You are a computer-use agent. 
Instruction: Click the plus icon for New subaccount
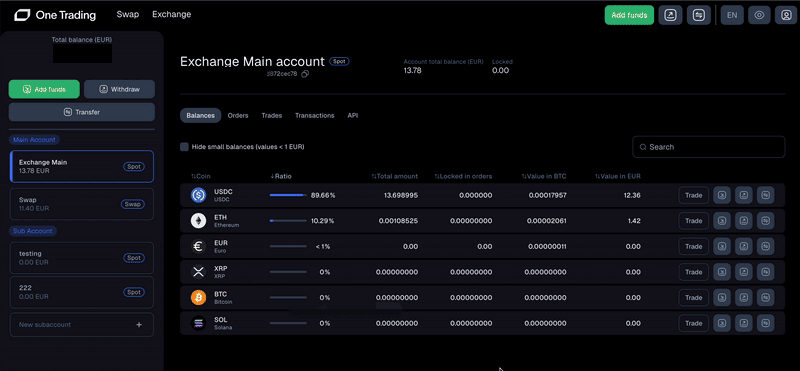pos(139,325)
